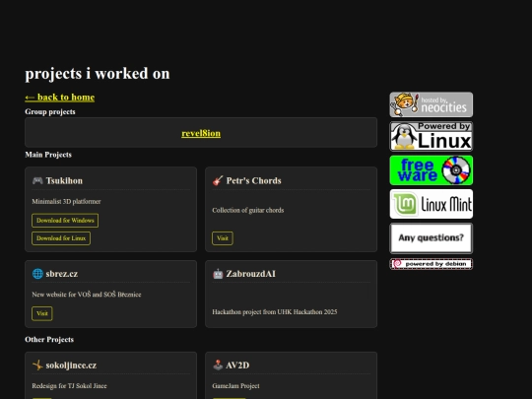Click the gamepad icon beside Tsukihon
The image size is (532, 399).
pyautogui.click(x=37, y=180)
